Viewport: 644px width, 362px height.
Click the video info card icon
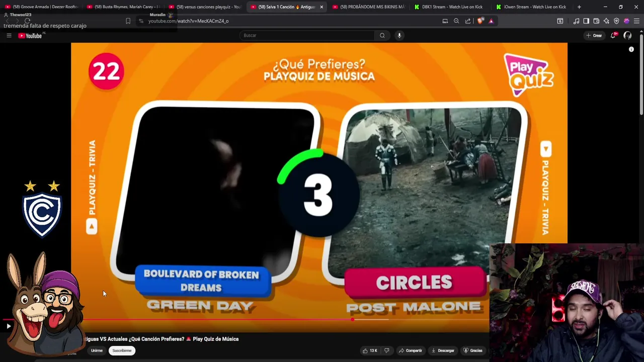click(631, 49)
